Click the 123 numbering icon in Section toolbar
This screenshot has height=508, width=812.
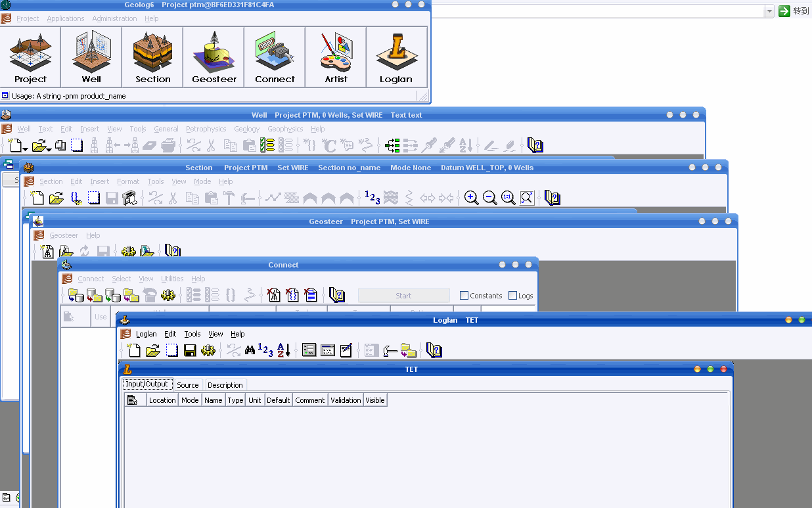[x=372, y=197]
